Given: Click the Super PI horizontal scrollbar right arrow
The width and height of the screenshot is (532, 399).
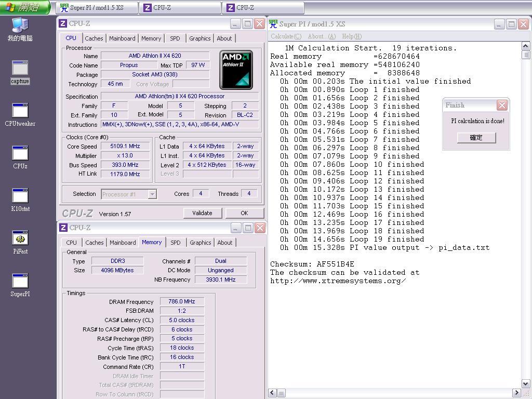Looking at the screenshot, I should (516, 393).
